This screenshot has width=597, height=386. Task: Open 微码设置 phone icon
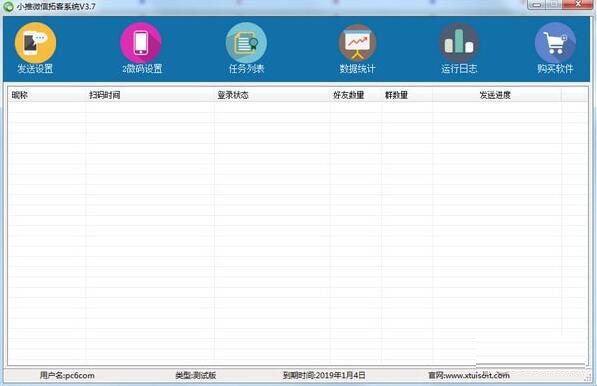point(141,43)
